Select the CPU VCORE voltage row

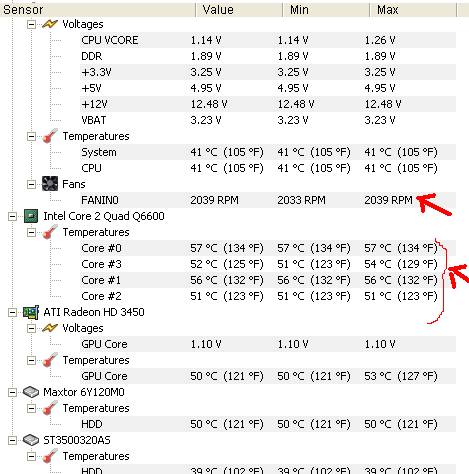(x=268, y=40)
